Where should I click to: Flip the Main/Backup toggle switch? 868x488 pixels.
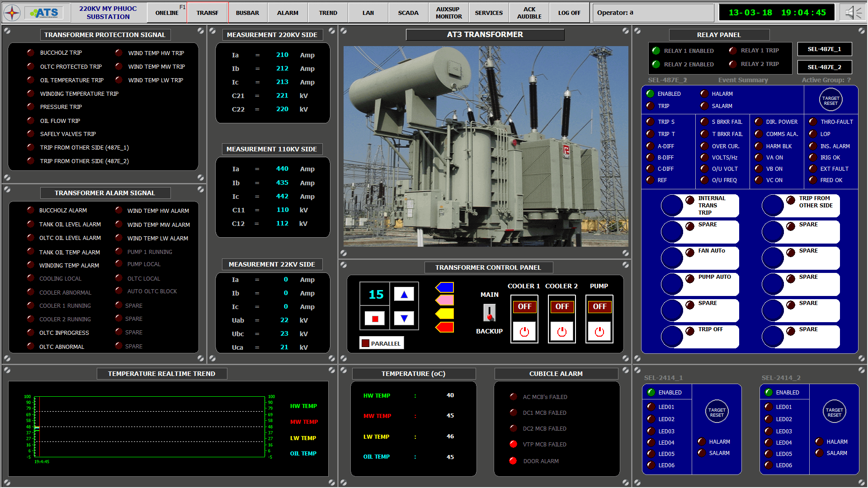489,313
